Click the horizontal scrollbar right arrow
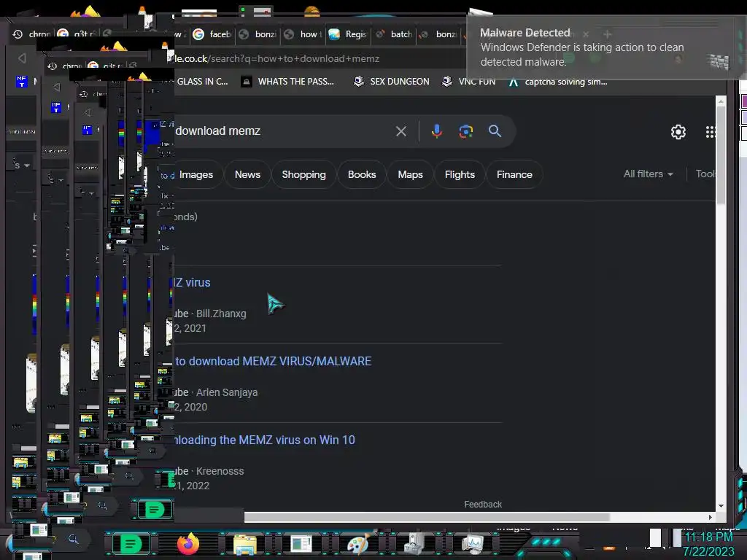This screenshot has width=747, height=560. click(x=710, y=517)
